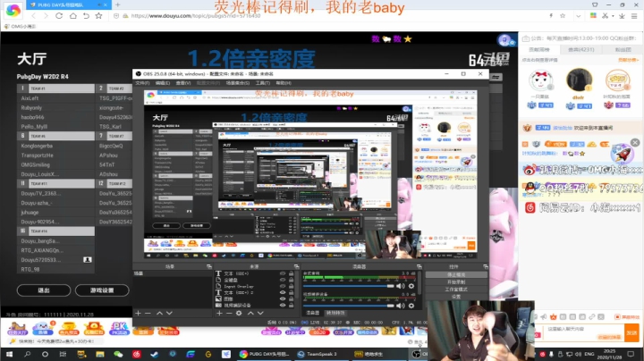Hide the 图像 source

click(x=283, y=298)
